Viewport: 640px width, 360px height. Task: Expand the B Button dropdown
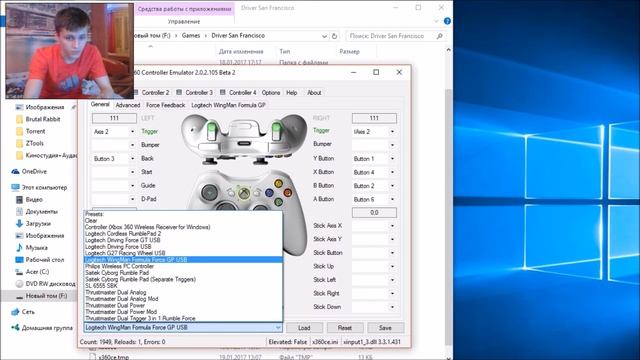[392, 186]
